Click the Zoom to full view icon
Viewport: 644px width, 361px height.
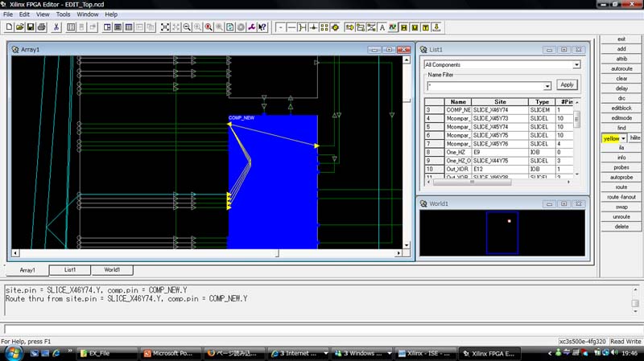pyautogui.click(x=165, y=27)
